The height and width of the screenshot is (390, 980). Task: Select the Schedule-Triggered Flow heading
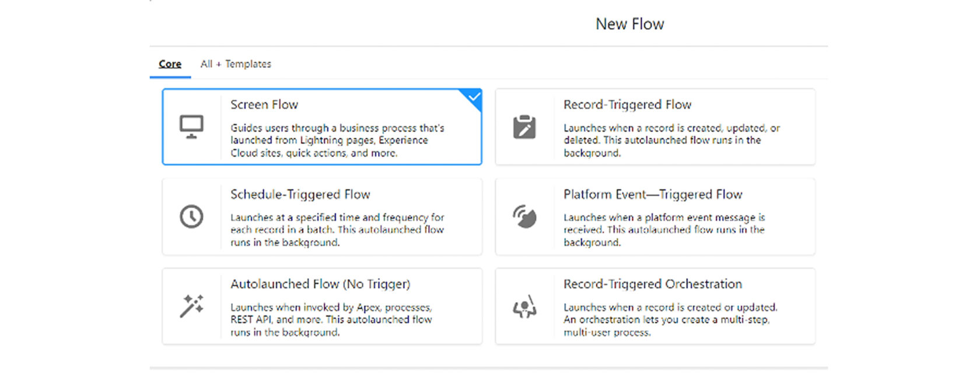300,195
